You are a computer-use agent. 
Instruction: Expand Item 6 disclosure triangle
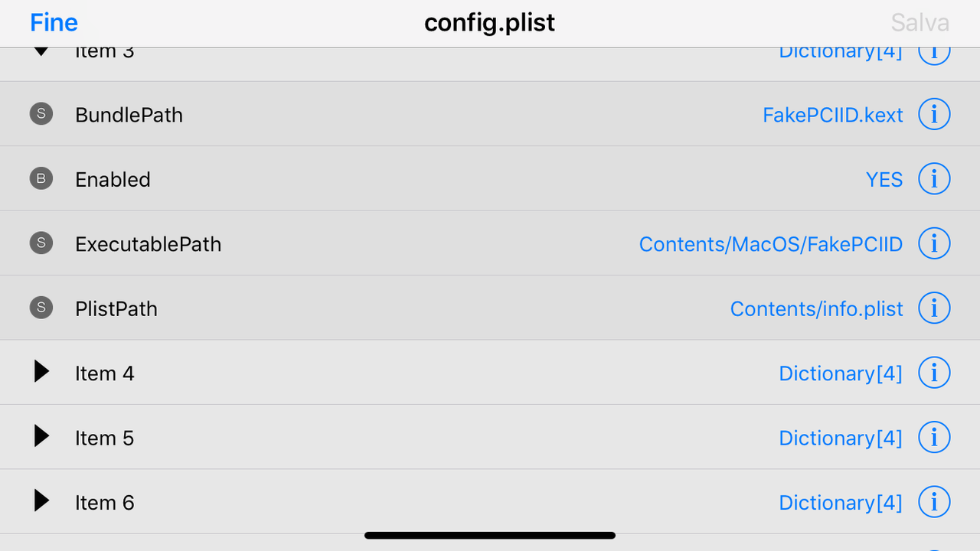tap(41, 502)
